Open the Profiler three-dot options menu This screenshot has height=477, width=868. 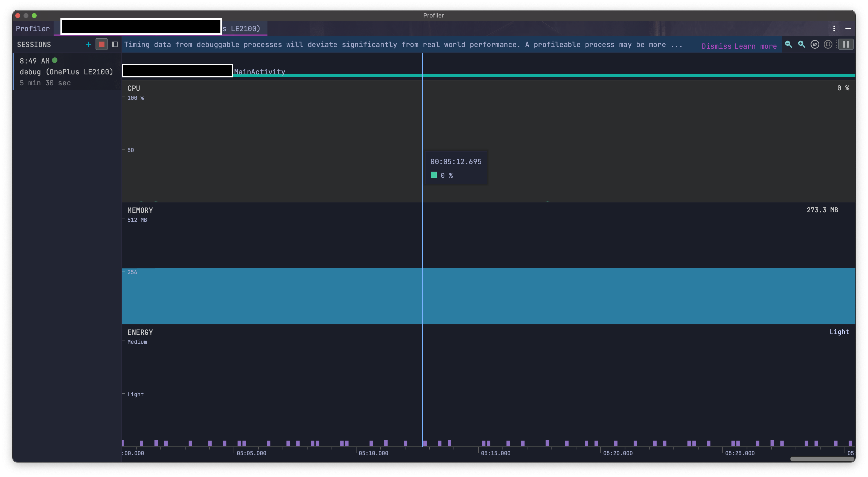tap(834, 28)
